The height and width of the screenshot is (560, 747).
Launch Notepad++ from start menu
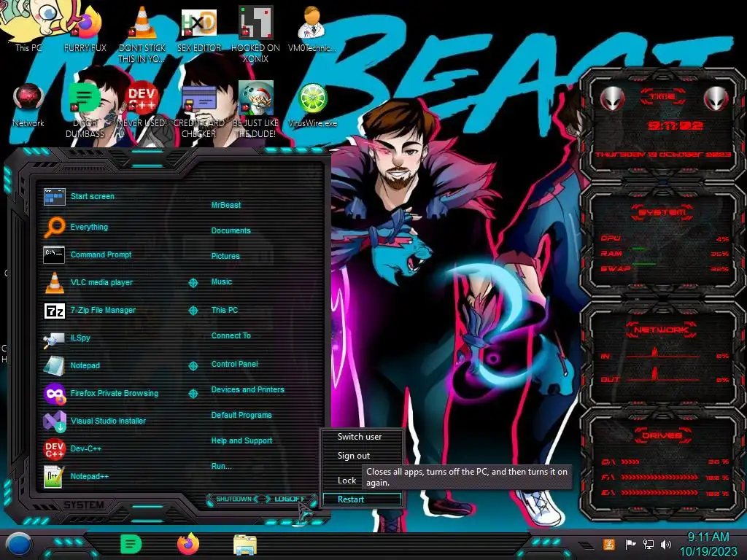point(76,476)
